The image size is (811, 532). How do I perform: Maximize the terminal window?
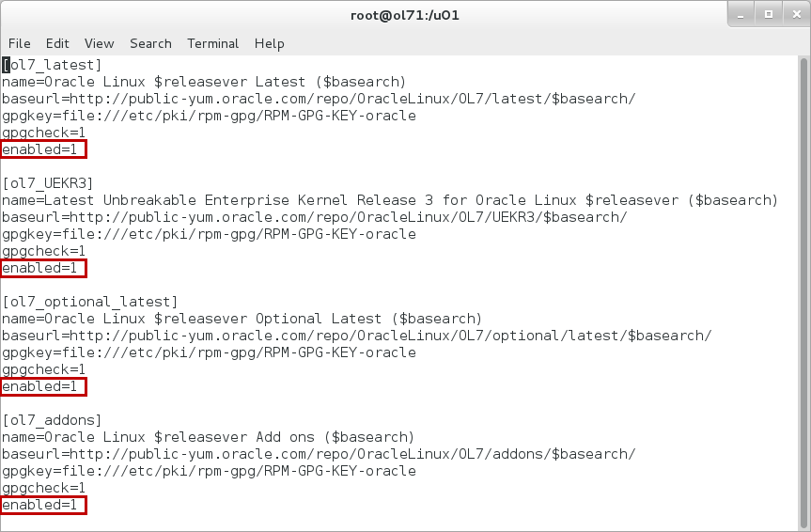[768, 15]
